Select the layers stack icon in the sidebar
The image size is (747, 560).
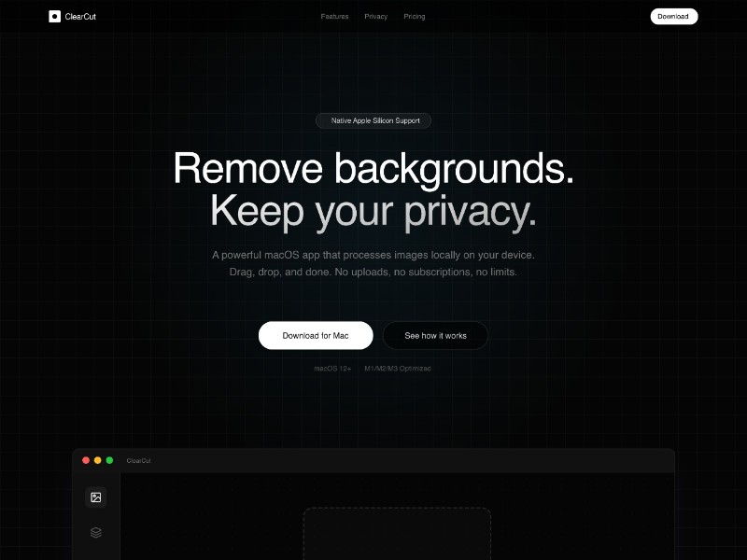(x=95, y=533)
